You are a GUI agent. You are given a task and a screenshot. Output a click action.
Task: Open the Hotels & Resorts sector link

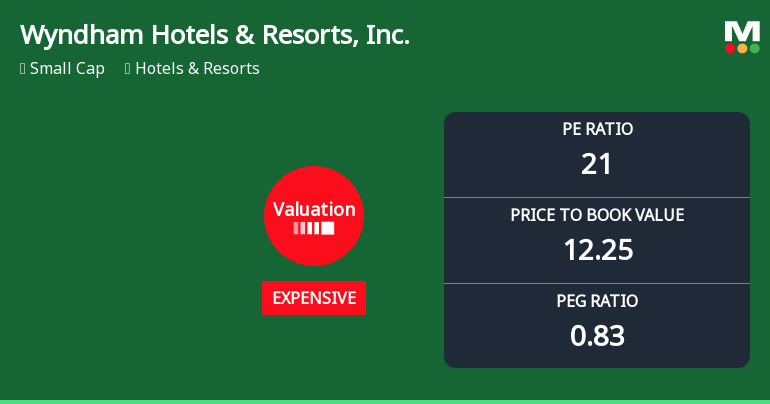tap(197, 69)
